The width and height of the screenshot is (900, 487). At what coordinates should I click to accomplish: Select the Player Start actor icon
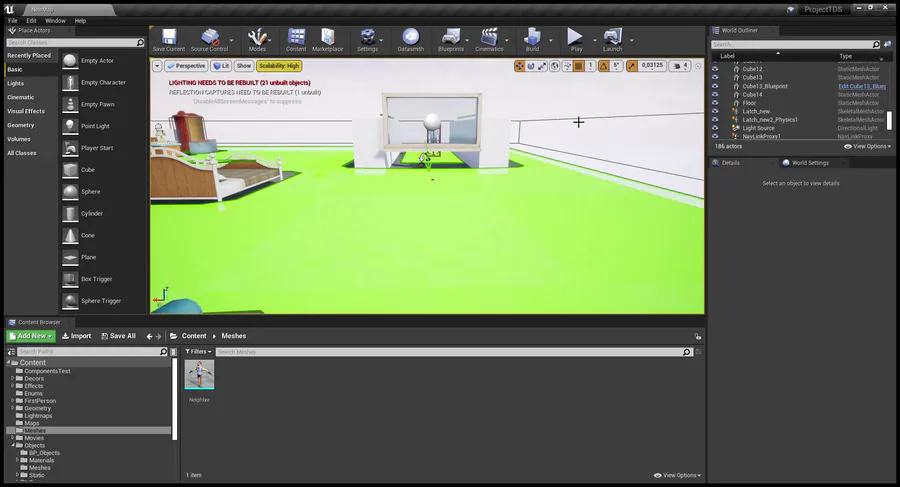70,148
